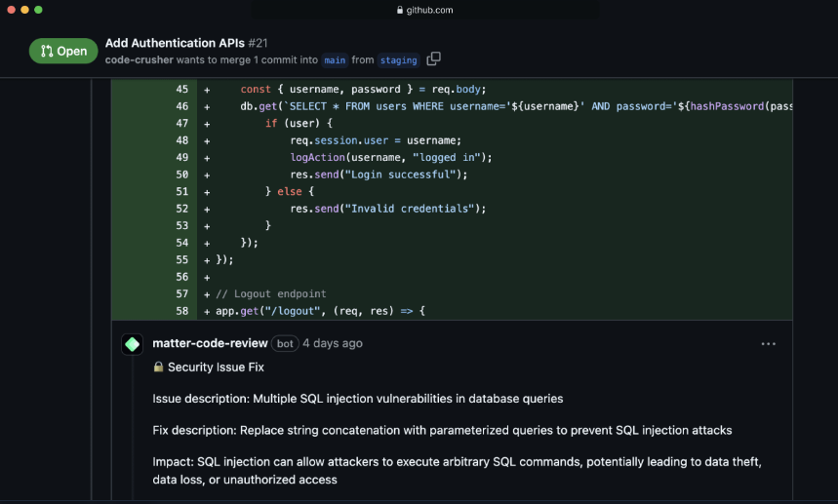Copy the staging branch name icon

click(434, 59)
